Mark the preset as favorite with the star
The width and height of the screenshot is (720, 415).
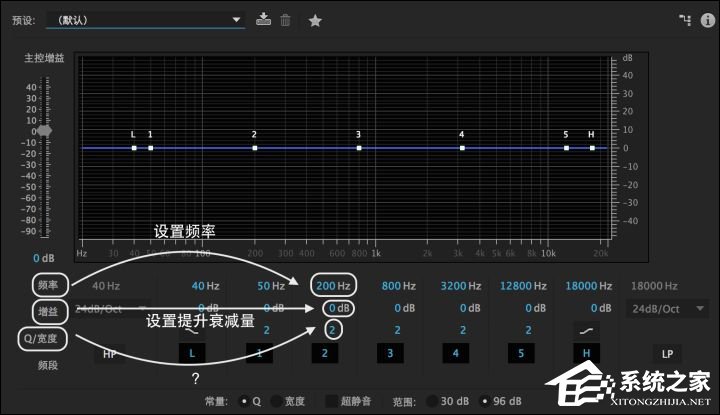point(315,21)
